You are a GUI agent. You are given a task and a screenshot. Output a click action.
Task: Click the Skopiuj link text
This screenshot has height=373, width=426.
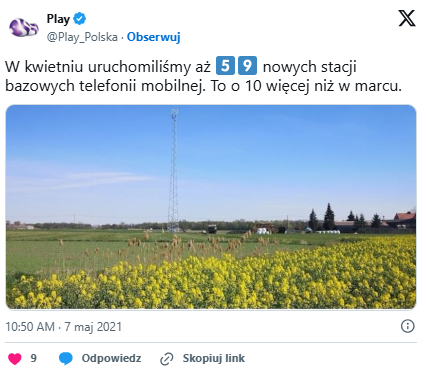[x=214, y=358]
